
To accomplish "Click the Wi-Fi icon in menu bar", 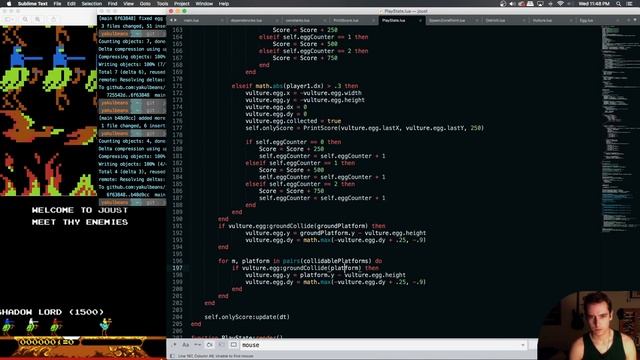I will (x=560, y=4).
